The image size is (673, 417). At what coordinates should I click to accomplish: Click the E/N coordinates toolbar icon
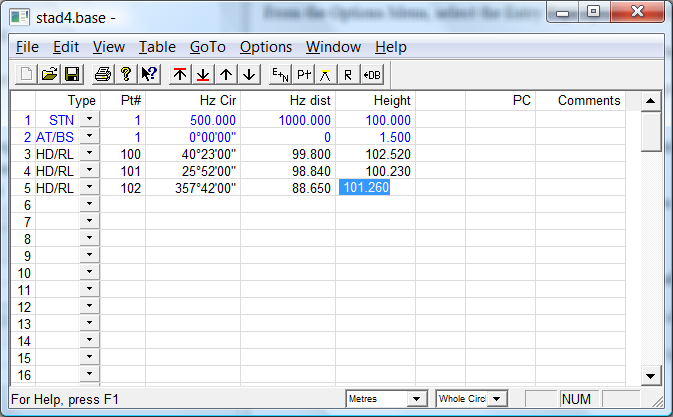[279, 74]
